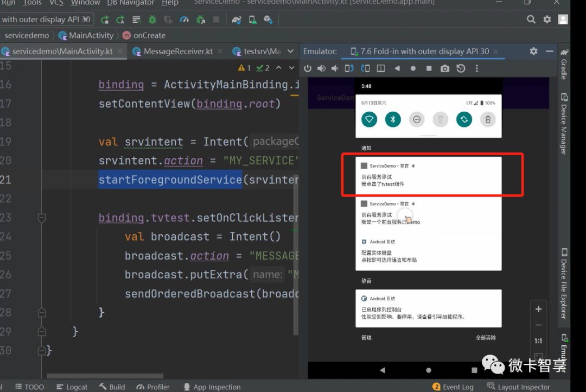Open the Logcat tool window
Screen dimensions: 586x392
[x=72, y=387]
